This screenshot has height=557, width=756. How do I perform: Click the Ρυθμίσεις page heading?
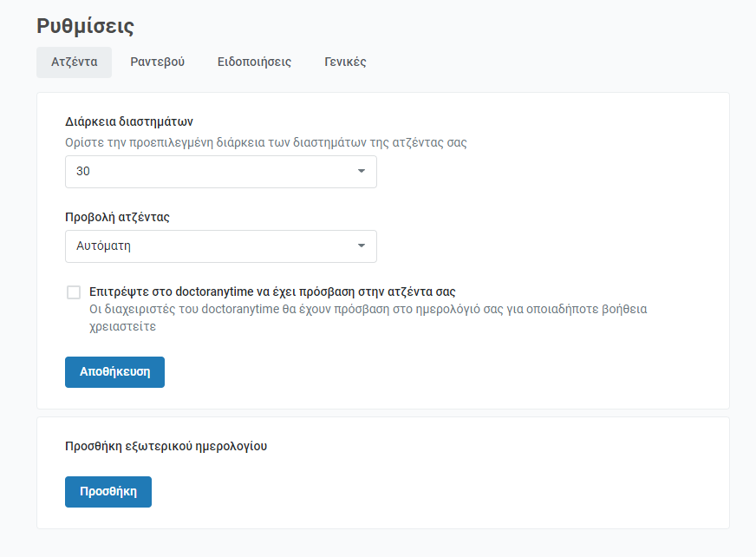85,26
